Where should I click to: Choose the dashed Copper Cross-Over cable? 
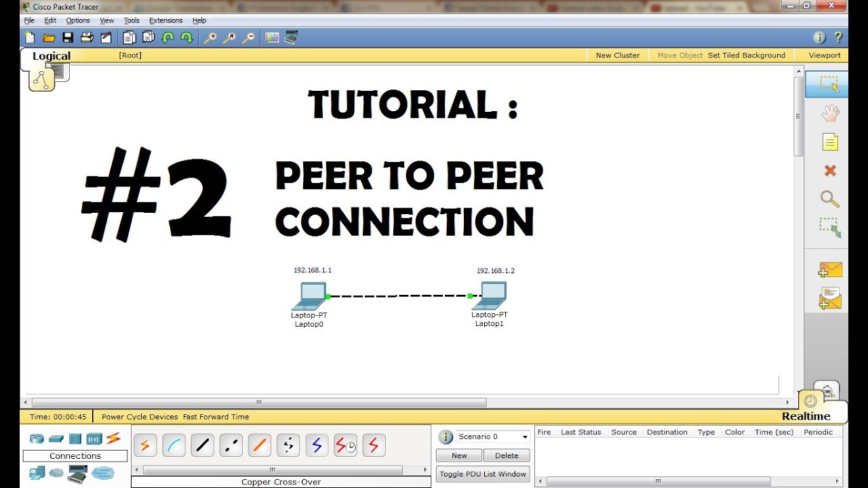pos(231,445)
